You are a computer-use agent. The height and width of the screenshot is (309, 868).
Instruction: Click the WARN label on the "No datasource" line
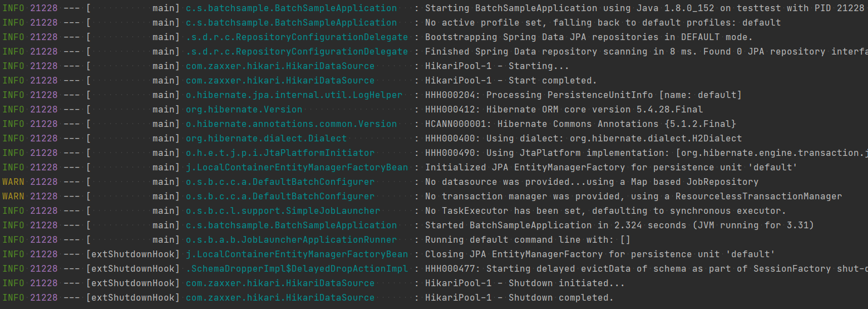pos(13,182)
